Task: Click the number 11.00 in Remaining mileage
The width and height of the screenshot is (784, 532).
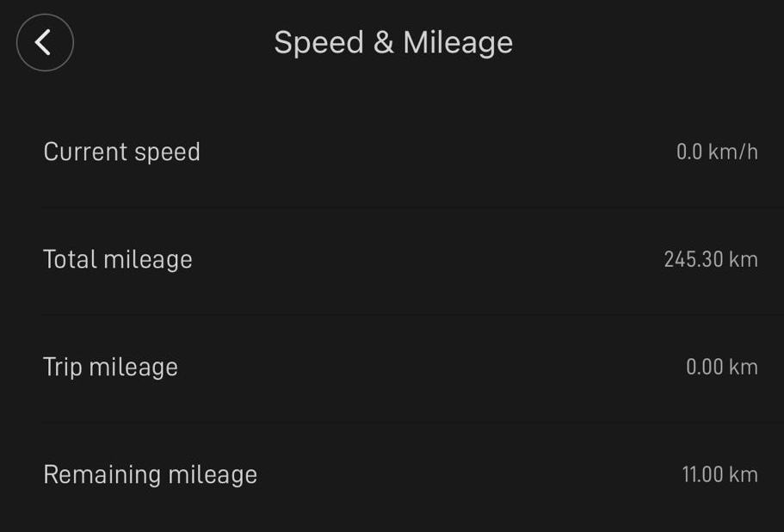Action: pos(701,474)
